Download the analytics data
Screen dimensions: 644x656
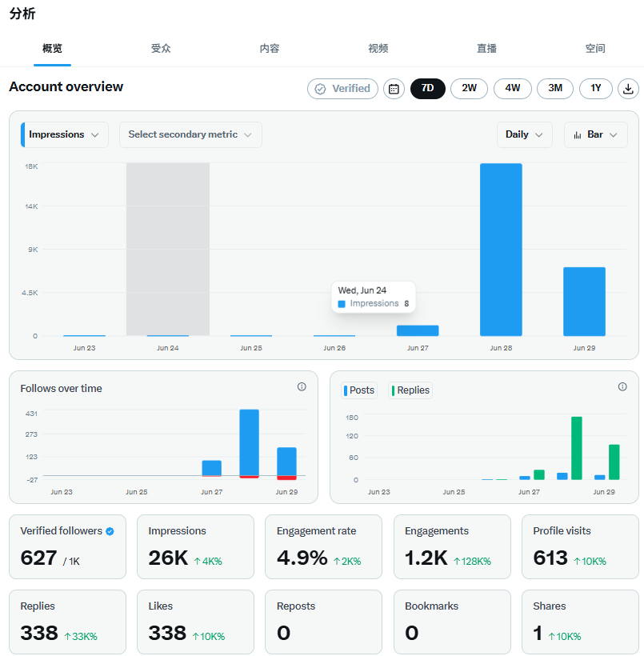tap(628, 89)
